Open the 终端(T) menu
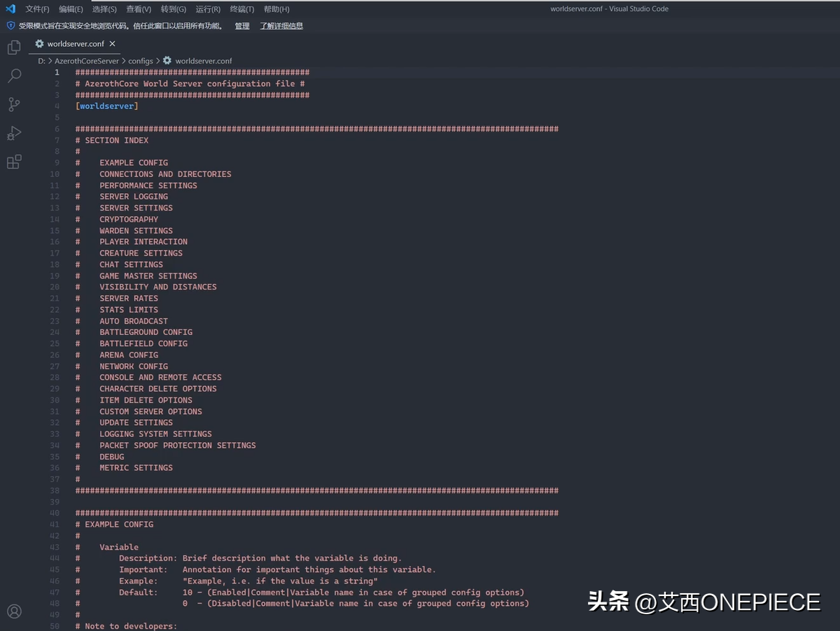The width and height of the screenshot is (840, 631). pos(242,9)
